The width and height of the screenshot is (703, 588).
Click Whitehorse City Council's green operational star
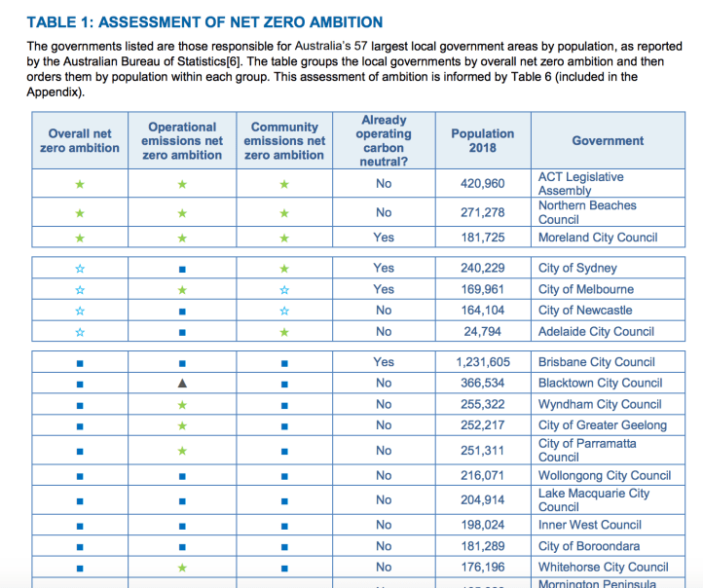pyautogui.click(x=182, y=568)
